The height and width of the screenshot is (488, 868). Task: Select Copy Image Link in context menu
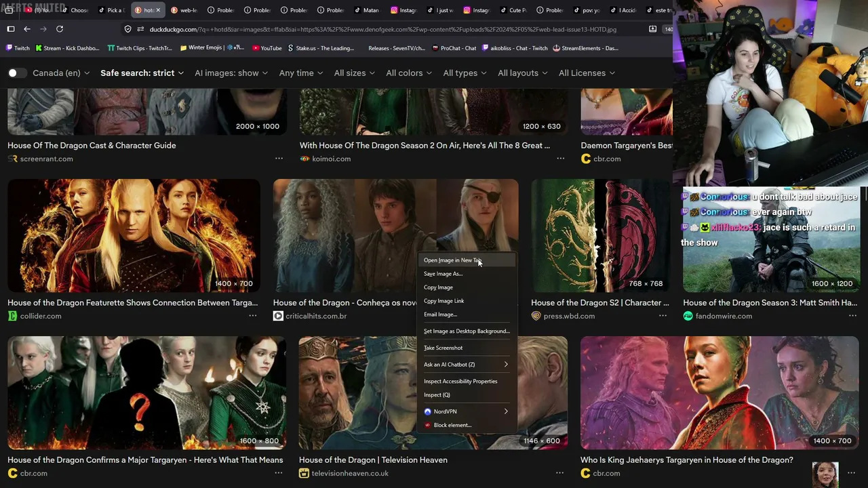467,301
